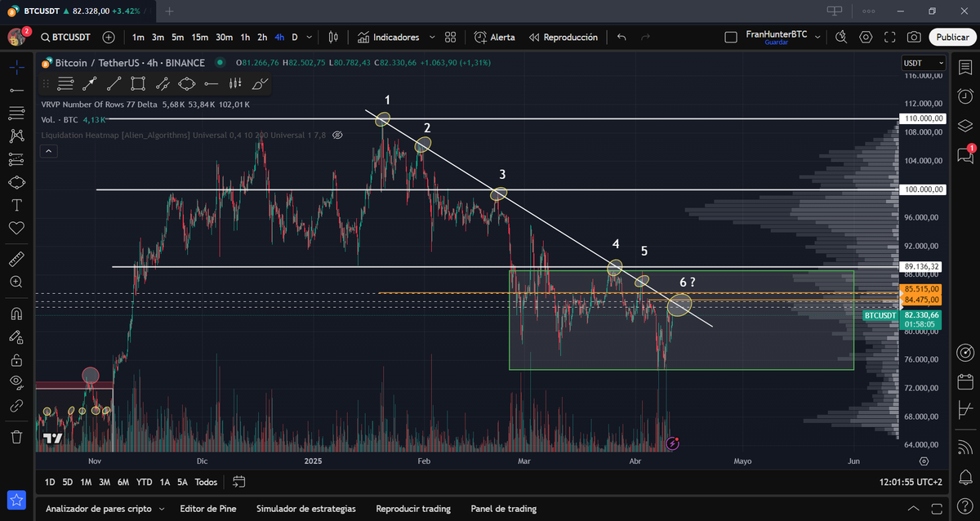Select the Rectangle favorite drawing tool

pyautogui.click(x=138, y=83)
